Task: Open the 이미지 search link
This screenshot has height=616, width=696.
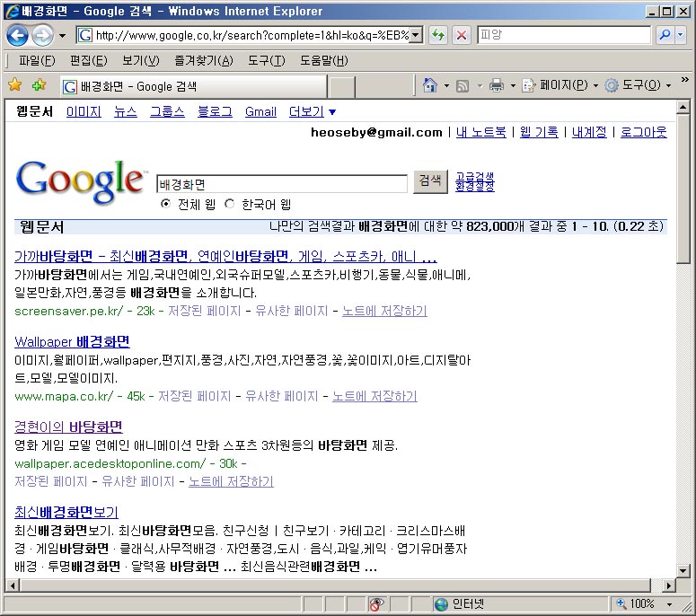Action: click(84, 111)
